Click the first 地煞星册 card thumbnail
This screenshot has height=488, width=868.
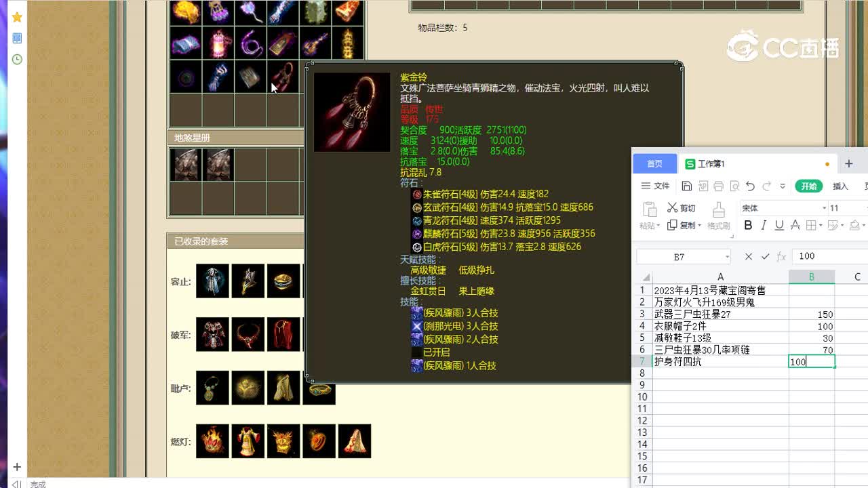pyautogui.click(x=185, y=165)
